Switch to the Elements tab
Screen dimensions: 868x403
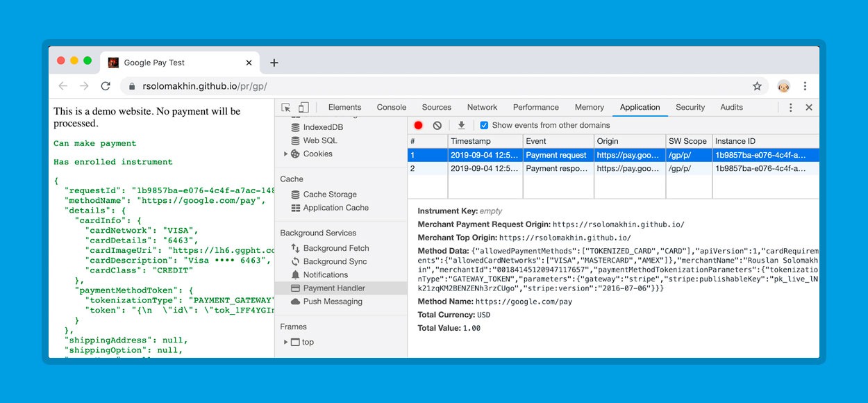click(x=344, y=108)
